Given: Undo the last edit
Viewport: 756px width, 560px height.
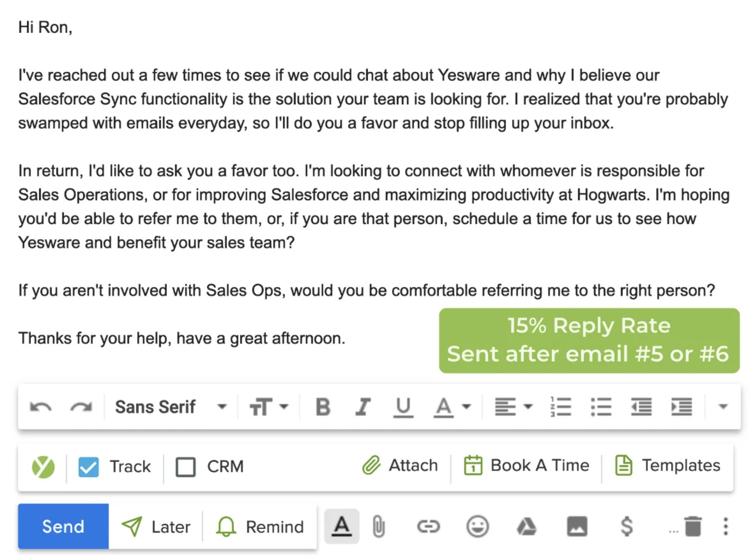Looking at the screenshot, I should point(41,407).
